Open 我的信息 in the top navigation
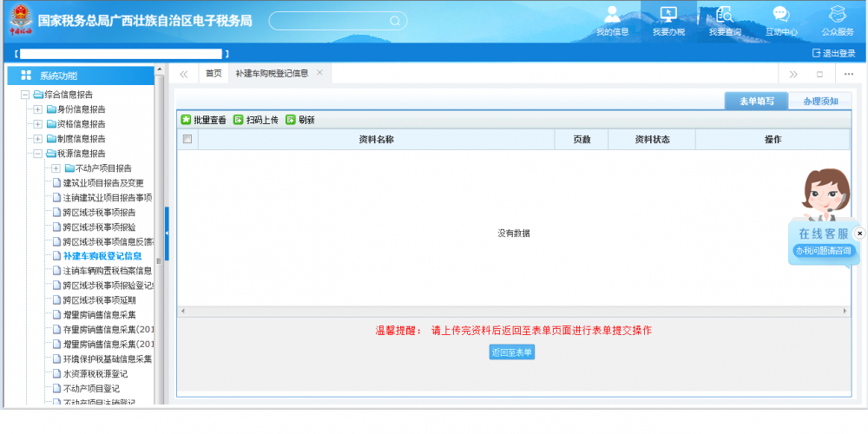The width and height of the screenshot is (868, 434). coord(612,15)
